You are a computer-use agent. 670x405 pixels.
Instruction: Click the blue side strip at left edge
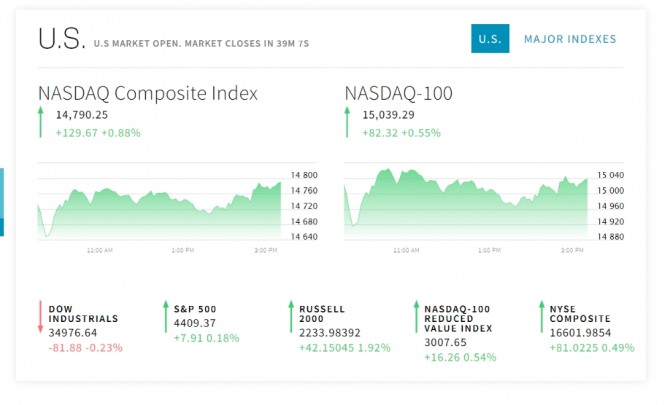pyautogui.click(x=2, y=202)
